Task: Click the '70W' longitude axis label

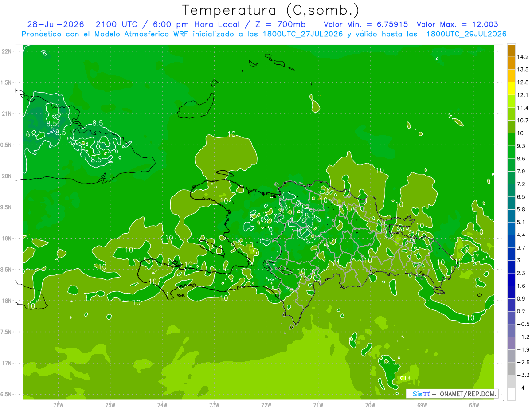Action: 370,405
